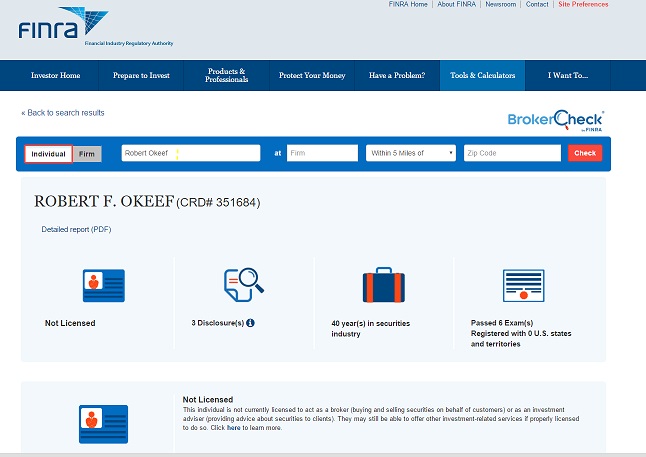Click the name field containing Robert Okeef
The width and height of the screenshot is (646, 457).
[x=191, y=153]
